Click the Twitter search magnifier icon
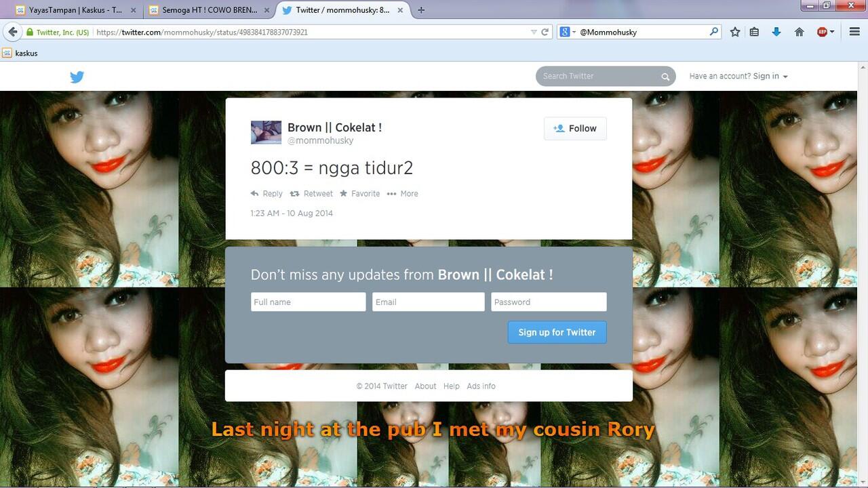Image resolution: width=868 pixels, height=488 pixels. click(665, 77)
